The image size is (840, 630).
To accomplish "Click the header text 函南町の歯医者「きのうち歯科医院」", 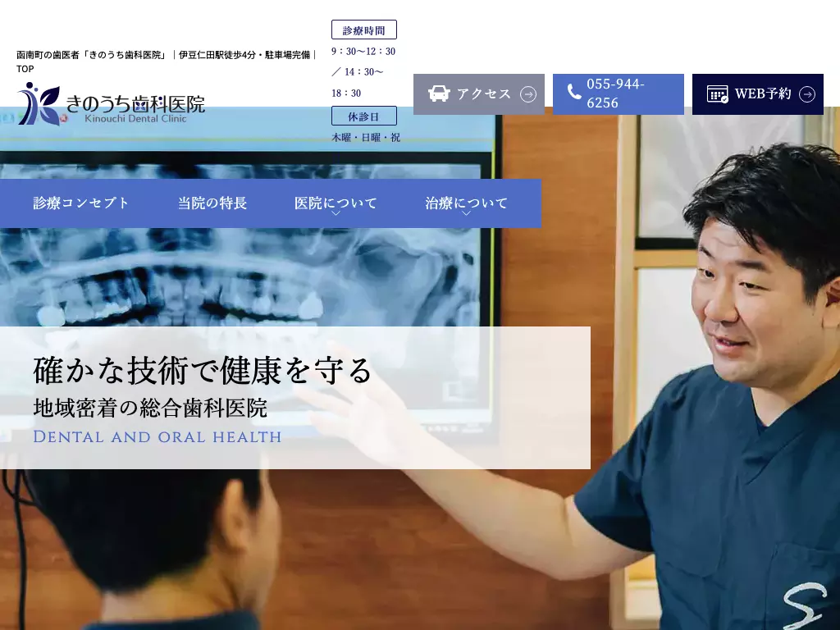I will 92,55.
